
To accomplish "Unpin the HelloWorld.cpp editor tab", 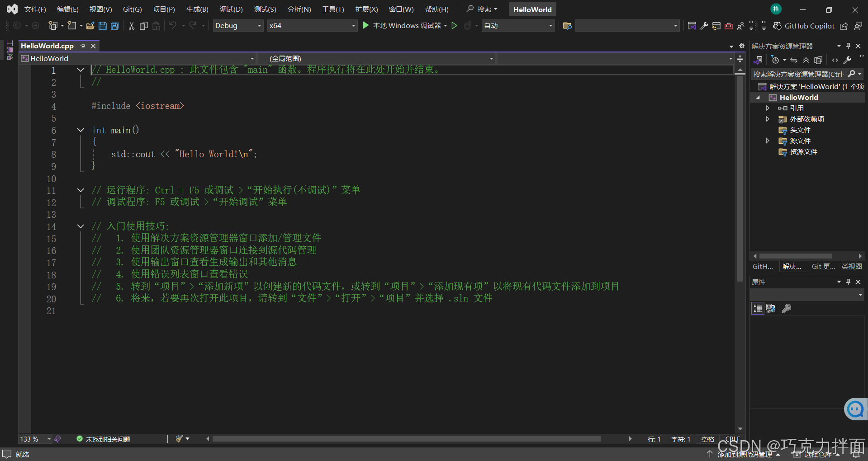I will (x=82, y=46).
